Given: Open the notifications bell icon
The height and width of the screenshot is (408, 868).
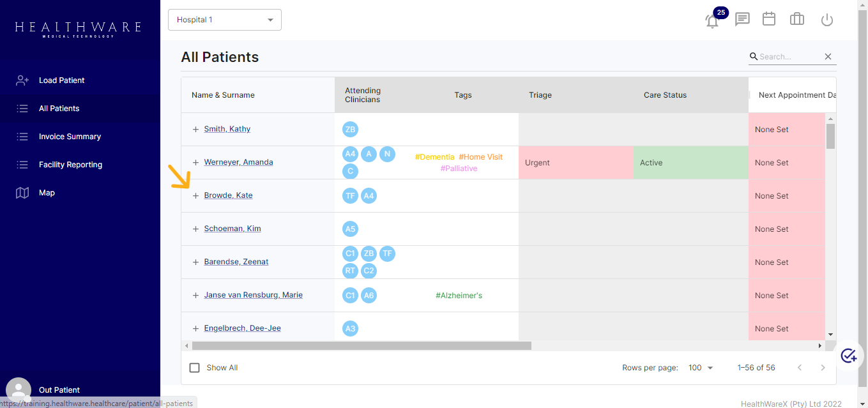Looking at the screenshot, I should coord(712,20).
